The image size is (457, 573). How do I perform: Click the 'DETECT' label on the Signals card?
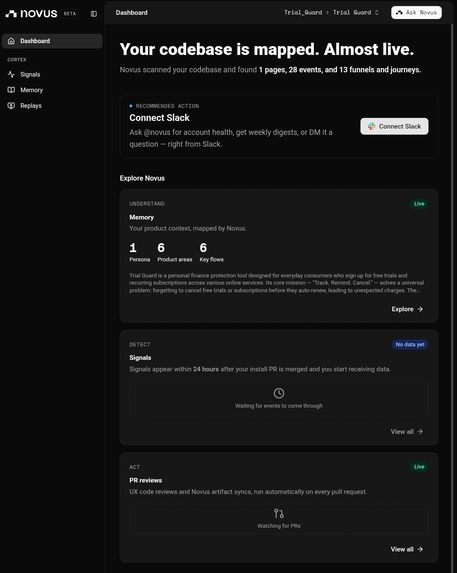coord(140,344)
